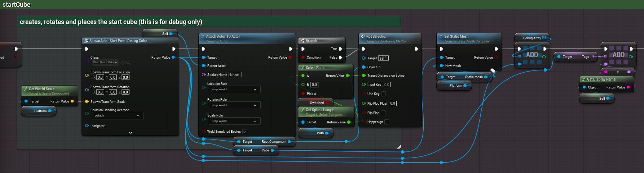
Task: Check the Happenign checkbox on Rot Selection
Action: tap(387, 122)
